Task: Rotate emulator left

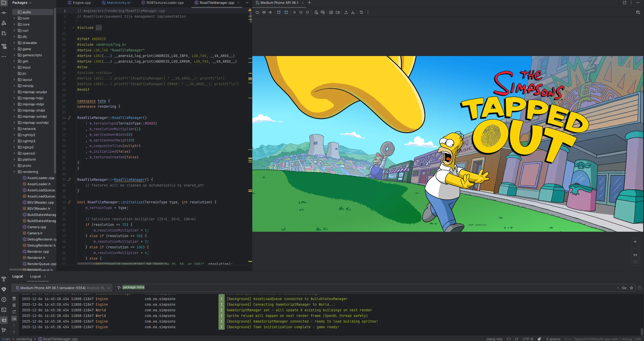Action: click(279, 12)
